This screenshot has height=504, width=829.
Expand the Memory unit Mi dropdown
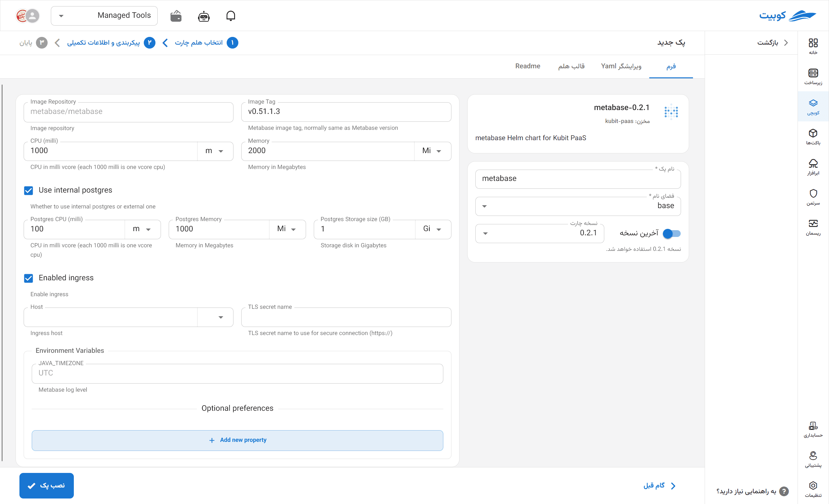coord(432,151)
